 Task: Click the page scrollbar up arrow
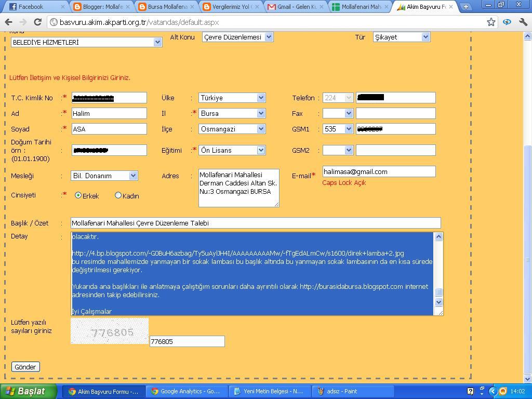point(528,36)
